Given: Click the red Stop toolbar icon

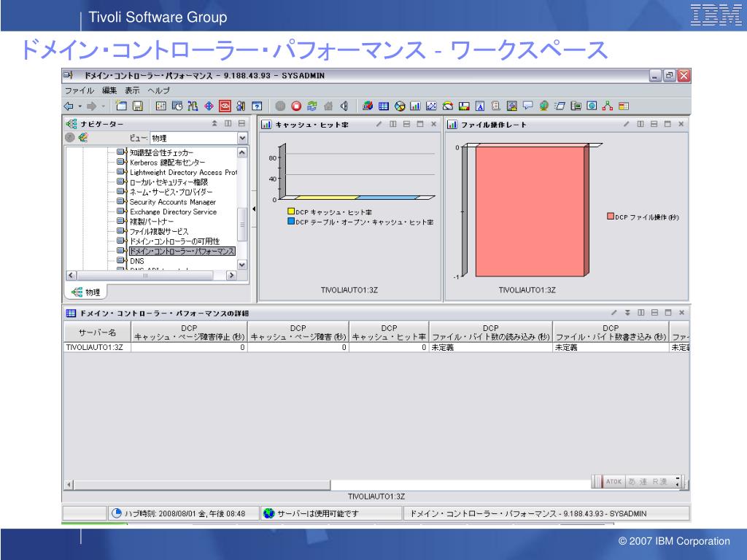Looking at the screenshot, I should pos(296,106).
